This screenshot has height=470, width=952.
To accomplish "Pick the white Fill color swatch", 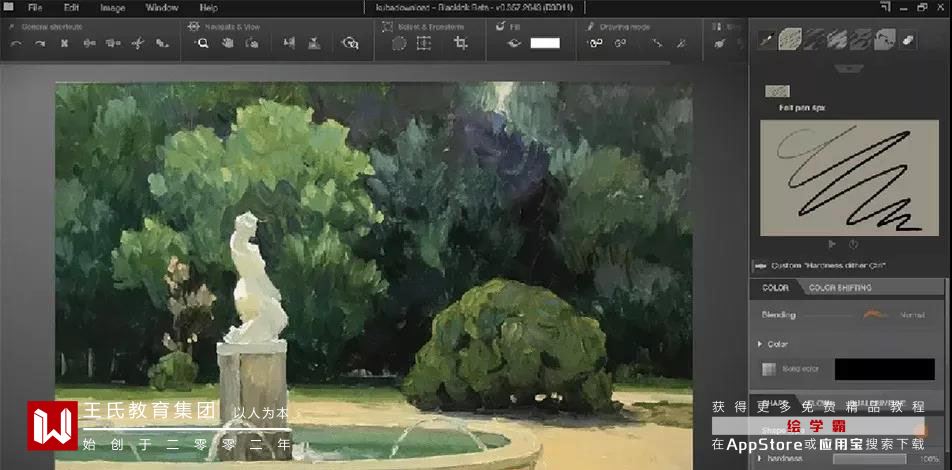I will (545, 44).
